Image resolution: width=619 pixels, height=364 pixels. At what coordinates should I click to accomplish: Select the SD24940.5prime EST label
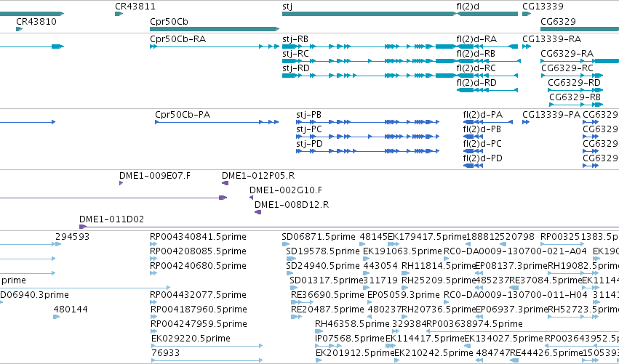(322, 266)
